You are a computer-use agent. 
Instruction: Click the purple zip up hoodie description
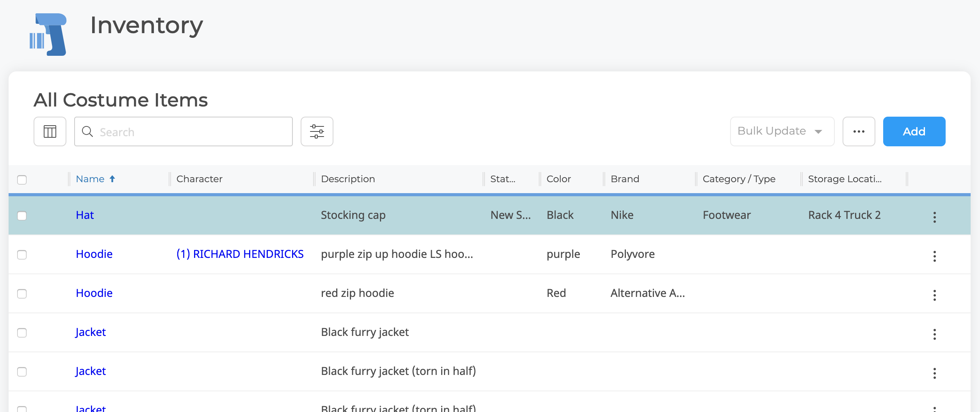pos(397,254)
